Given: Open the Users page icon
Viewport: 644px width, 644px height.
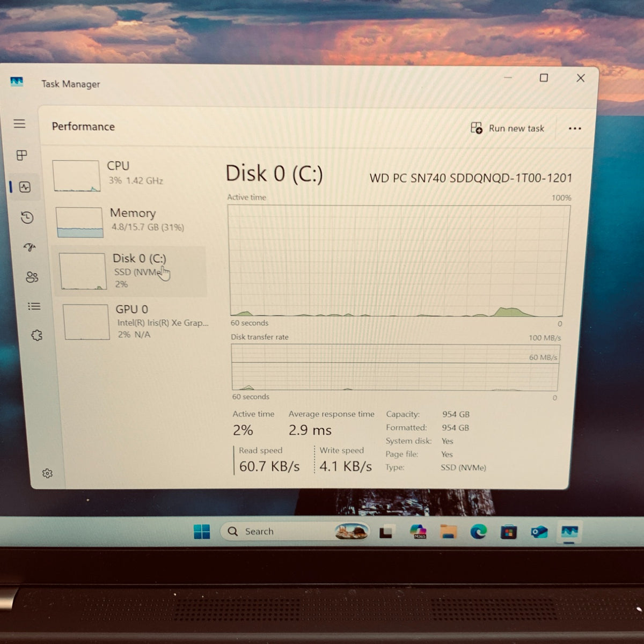Looking at the screenshot, I should tap(32, 277).
